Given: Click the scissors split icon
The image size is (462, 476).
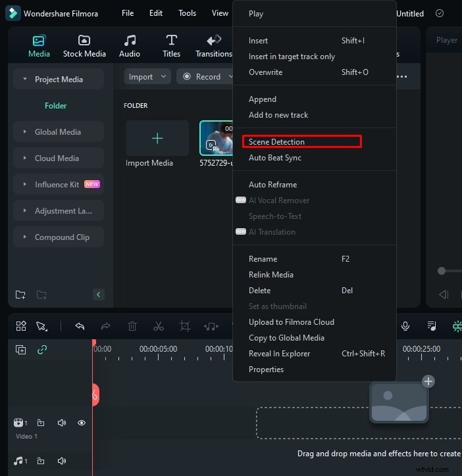Looking at the screenshot, I should click(159, 326).
